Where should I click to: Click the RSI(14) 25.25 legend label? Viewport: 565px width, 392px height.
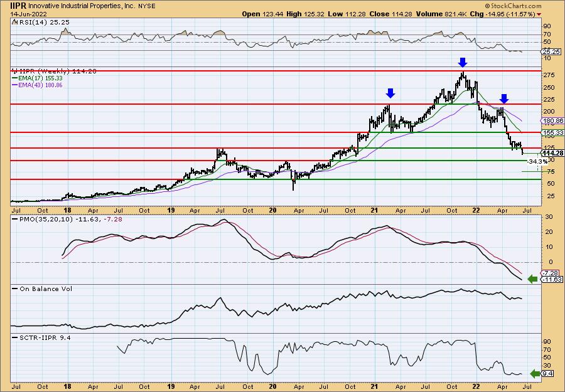[x=40, y=23]
